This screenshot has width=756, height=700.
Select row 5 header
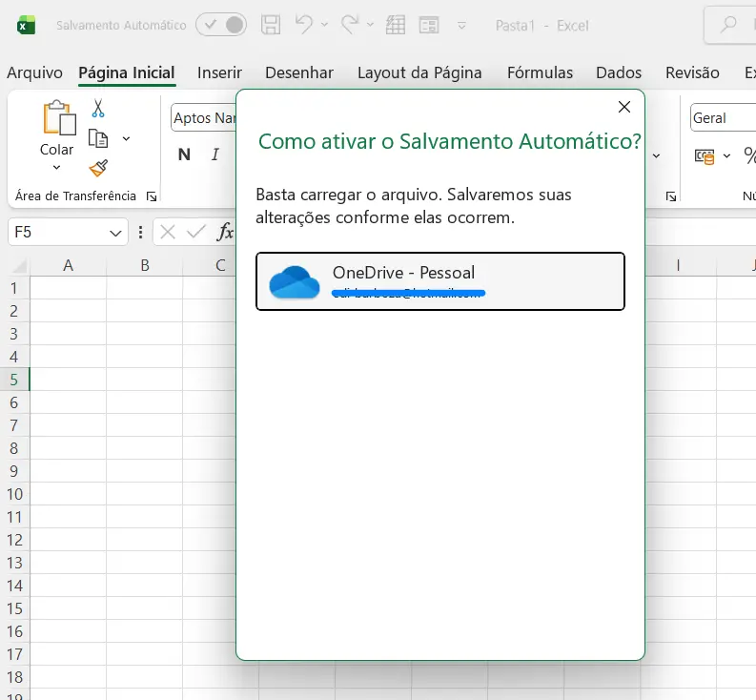[x=14, y=380]
